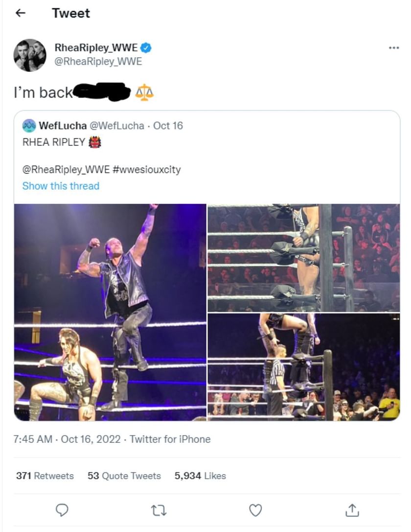Click WefLucha's profile avatar icon
The image size is (411, 532).
click(28, 126)
